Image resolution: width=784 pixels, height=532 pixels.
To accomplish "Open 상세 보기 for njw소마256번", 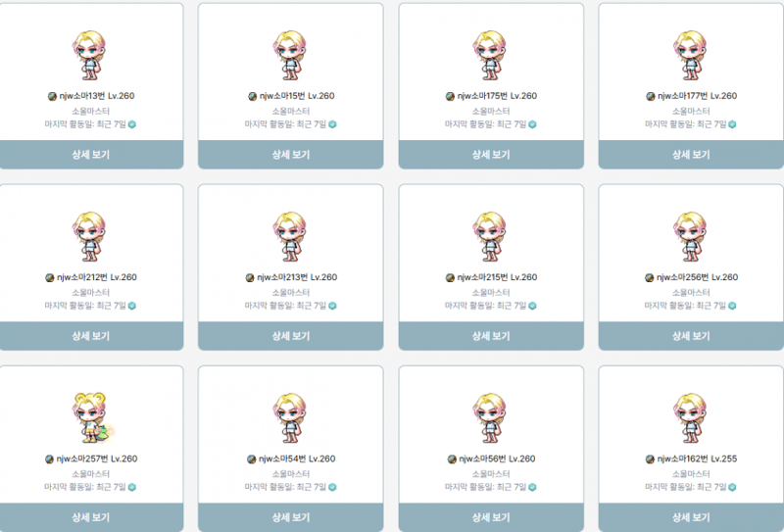I will tap(691, 336).
